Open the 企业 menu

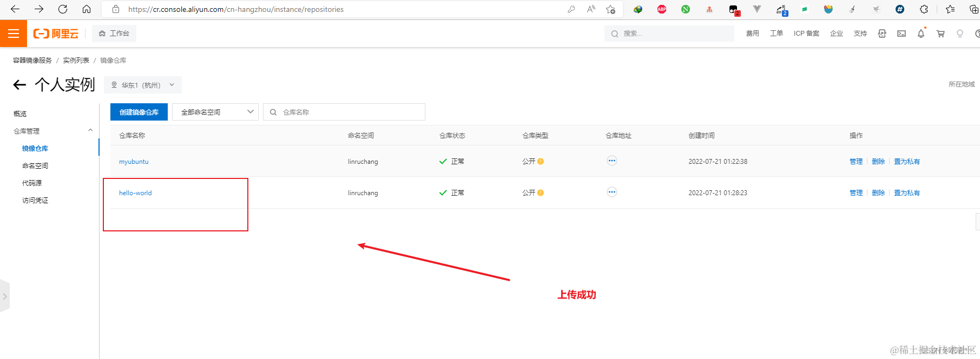[837, 34]
